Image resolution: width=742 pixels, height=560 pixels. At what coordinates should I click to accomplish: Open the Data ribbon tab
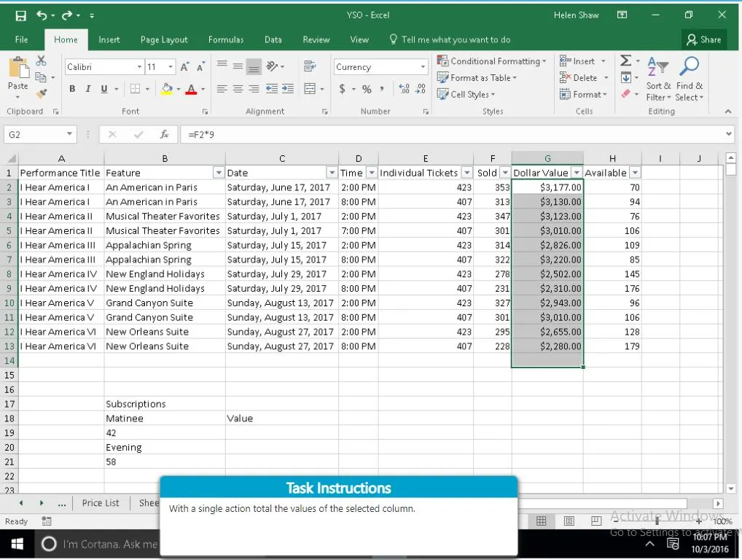point(273,39)
